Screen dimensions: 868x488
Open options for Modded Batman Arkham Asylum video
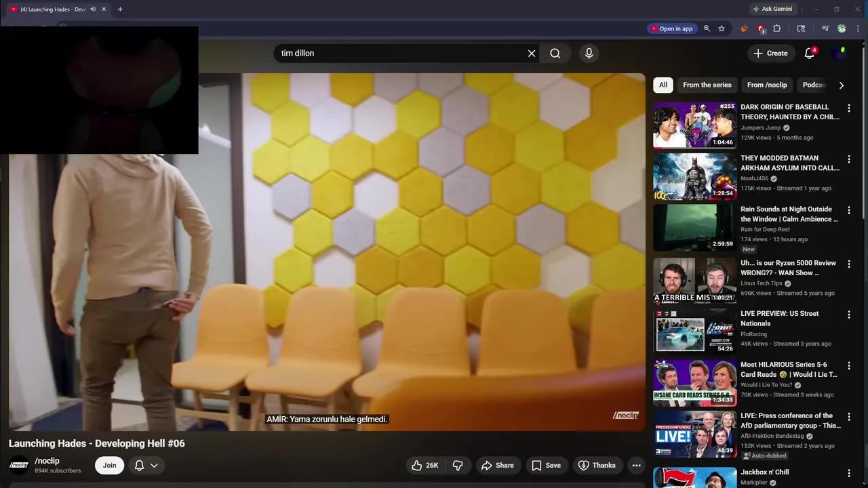[848, 159]
